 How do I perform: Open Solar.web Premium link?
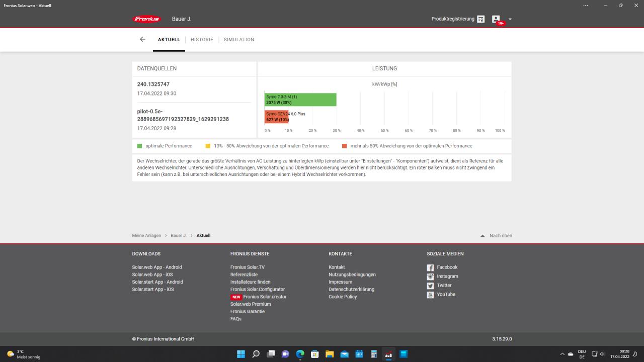[x=251, y=304]
